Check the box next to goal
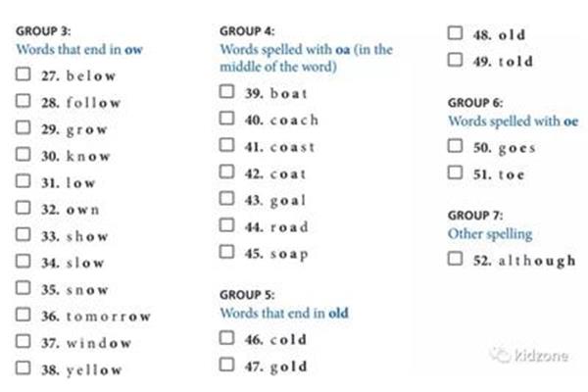588x392 pixels. [x=227, y=198]
